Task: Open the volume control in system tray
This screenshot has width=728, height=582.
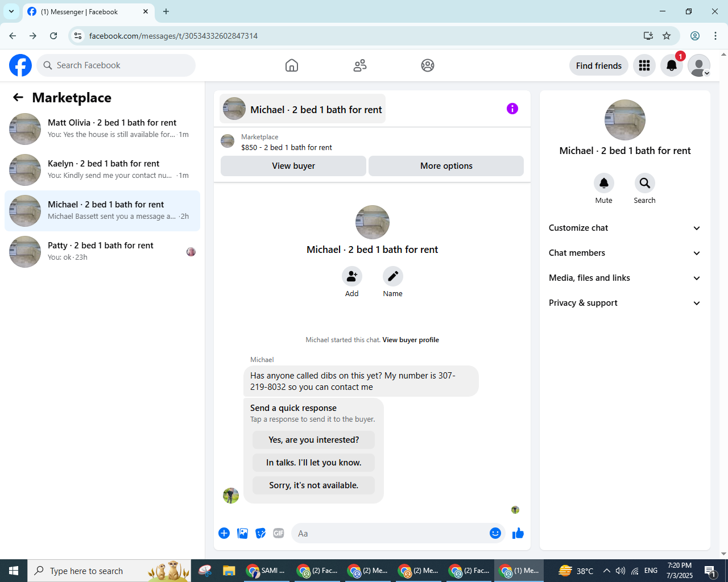Action: point(621,571)
